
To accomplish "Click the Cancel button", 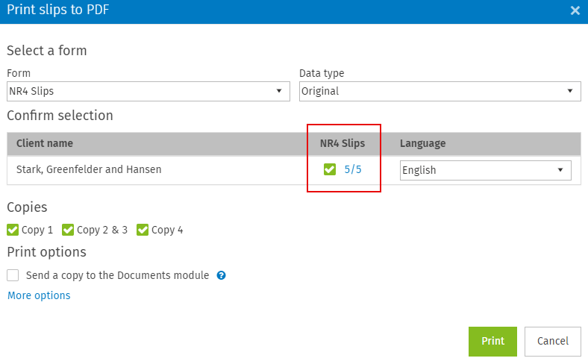I will click(x=552, y=341).
